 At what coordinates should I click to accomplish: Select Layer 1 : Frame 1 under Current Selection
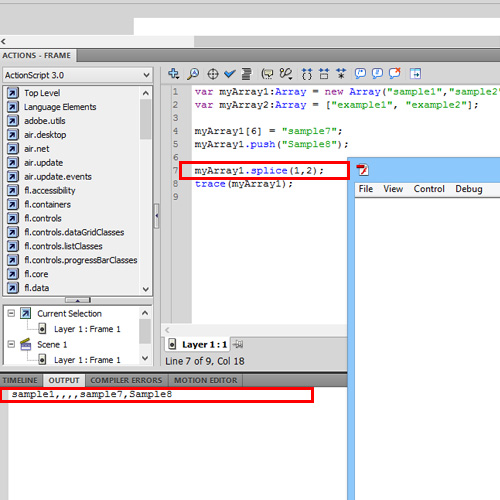[87, 329]
